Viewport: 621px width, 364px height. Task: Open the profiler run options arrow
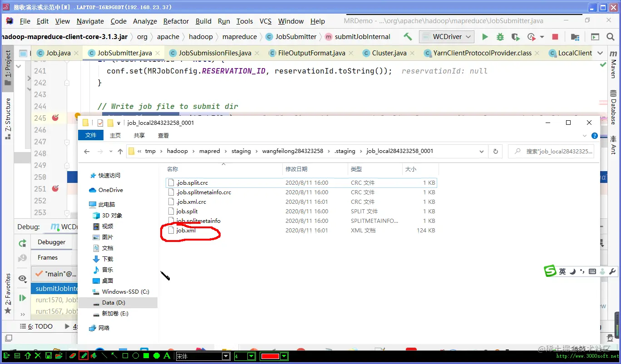542,37
